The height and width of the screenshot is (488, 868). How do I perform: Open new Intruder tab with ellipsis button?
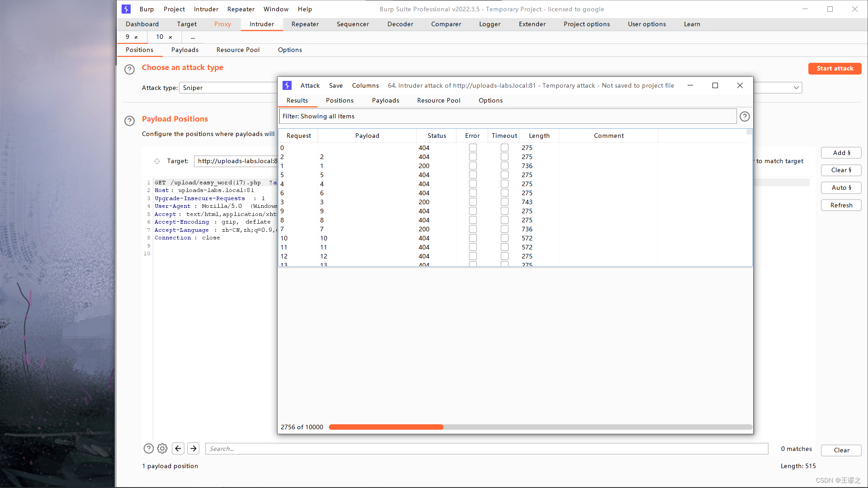pos(193,37)
